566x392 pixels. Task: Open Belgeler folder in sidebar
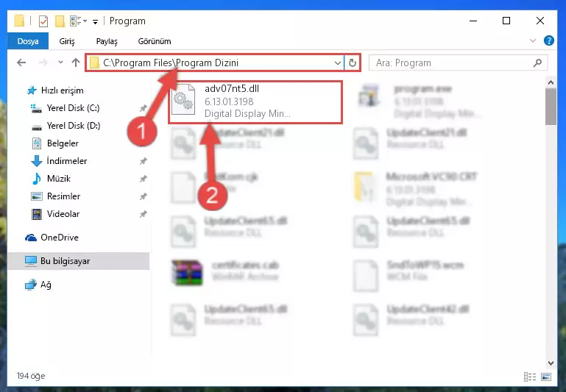(x=63, y=143)
